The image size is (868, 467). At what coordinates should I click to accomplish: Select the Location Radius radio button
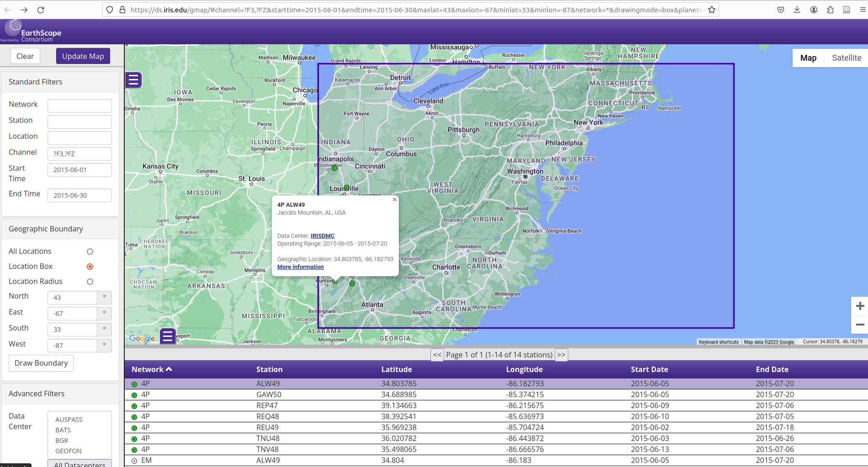pyautogui.click(x=90, y=282)
